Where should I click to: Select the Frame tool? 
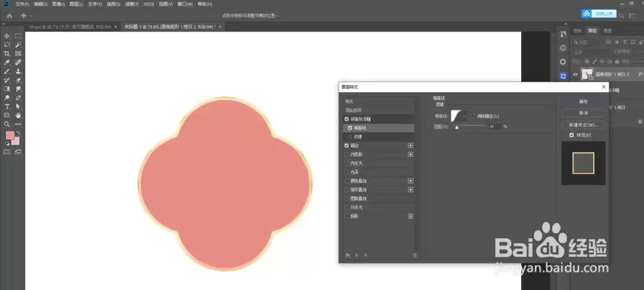[x=18, y=54]
